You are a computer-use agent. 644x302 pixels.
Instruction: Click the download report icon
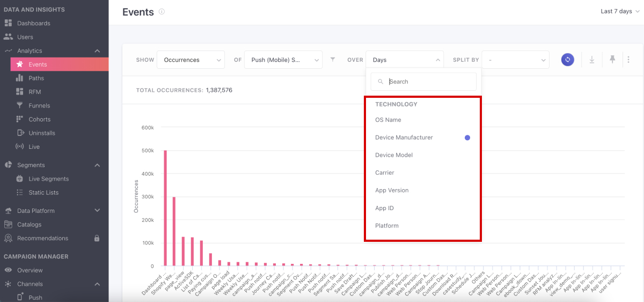coord(592,60)
